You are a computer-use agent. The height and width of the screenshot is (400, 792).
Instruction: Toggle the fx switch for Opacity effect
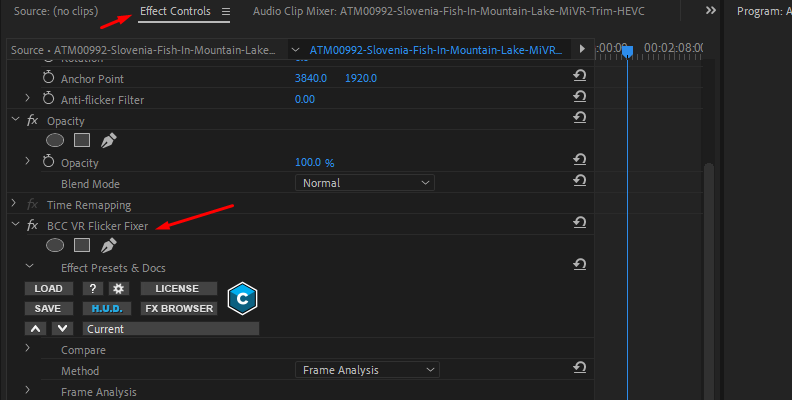click(33, 120)
